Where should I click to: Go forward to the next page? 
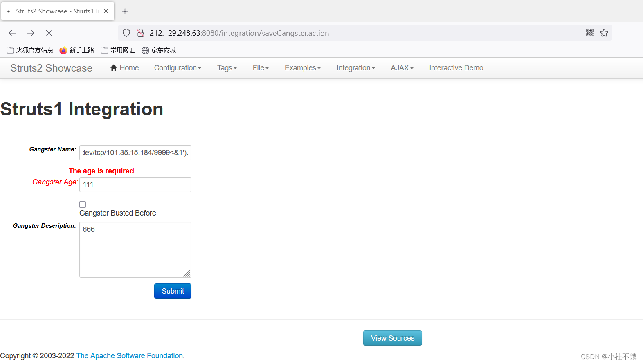click(x=31, y=33)
